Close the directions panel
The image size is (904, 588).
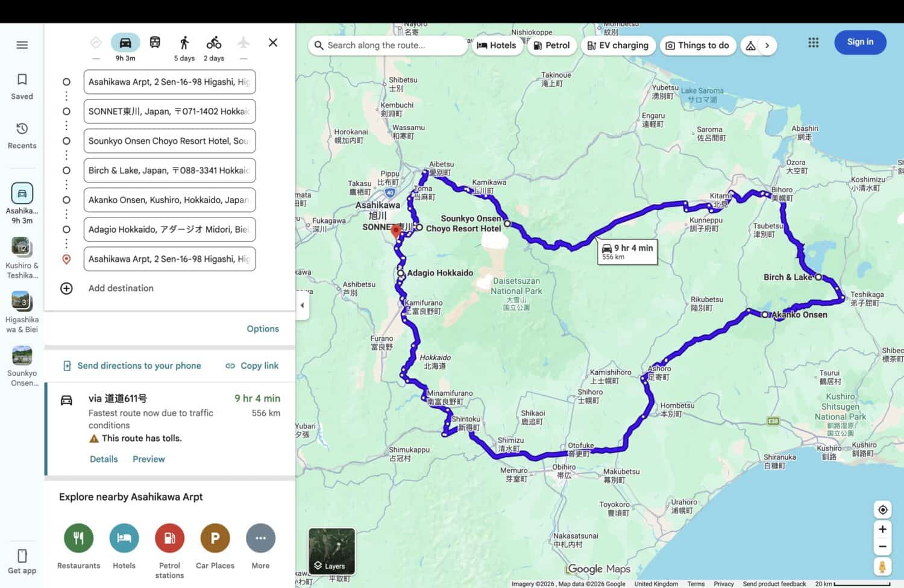click(x=273, y=42)
